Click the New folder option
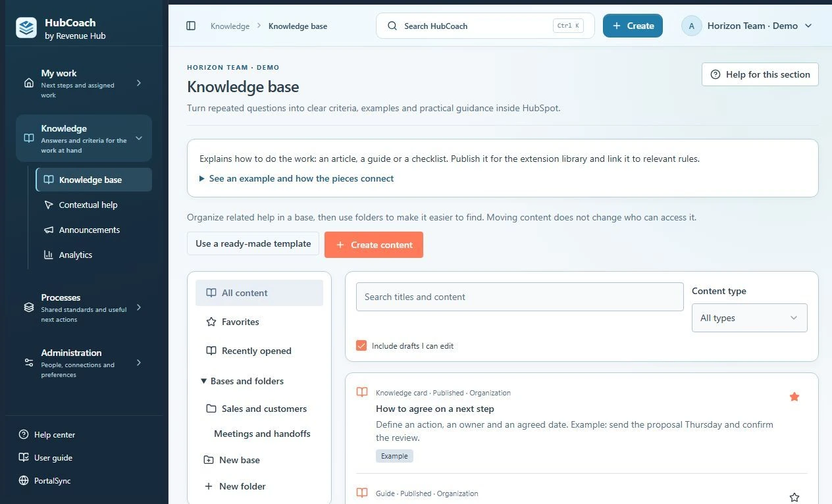Screen dimensions: 832x504 point(235,486)
